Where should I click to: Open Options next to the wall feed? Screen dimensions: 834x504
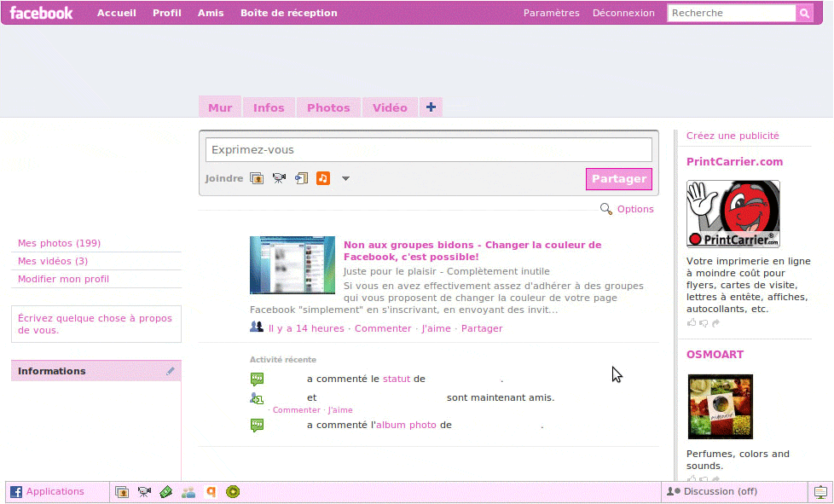click(x=634, y=209)
